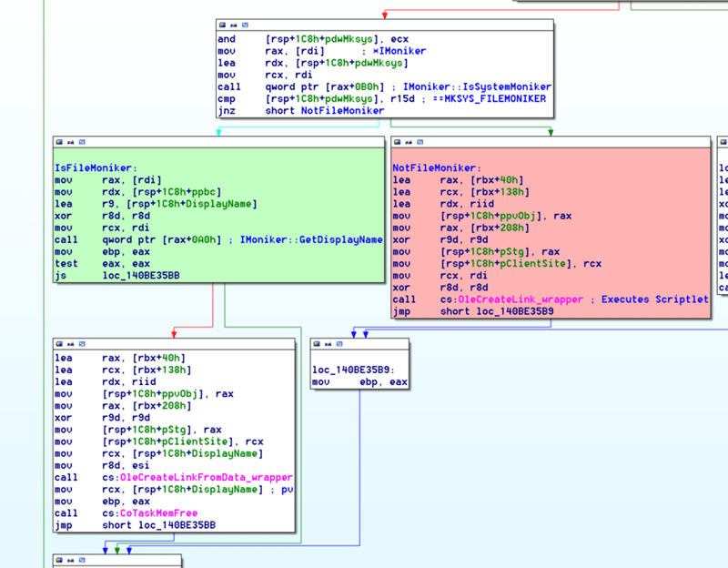Select the OleCreateLinkFromData_wrapper function name
Screen dimensions: 728x568
212,477
